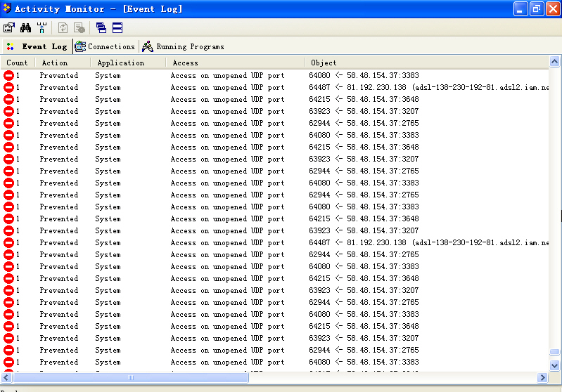562x392 pixels.
Task: Click the blue arrow filter icon in toolbar
Action: (42, 27)
